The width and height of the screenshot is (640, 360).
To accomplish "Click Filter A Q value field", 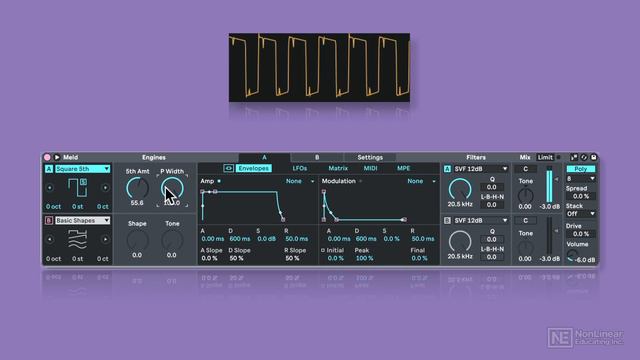I will (x=491, y=187).
